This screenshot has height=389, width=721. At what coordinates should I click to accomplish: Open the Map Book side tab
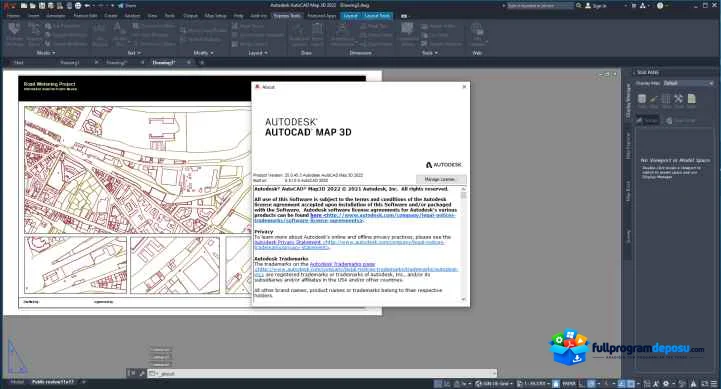coord(628,191)
